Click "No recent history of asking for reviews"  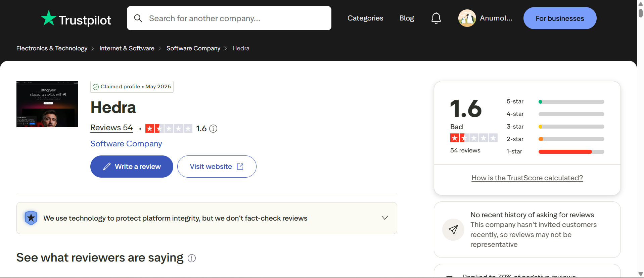532,215
